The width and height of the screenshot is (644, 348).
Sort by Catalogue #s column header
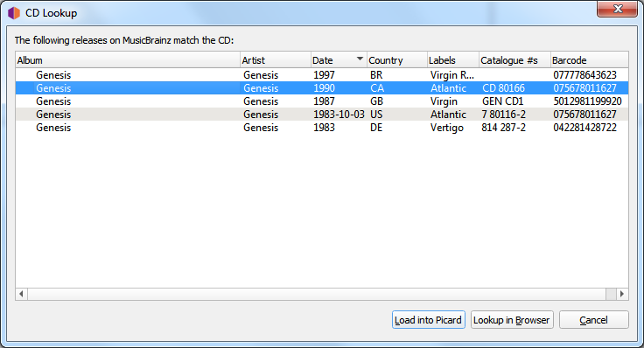tap(514, 60)
